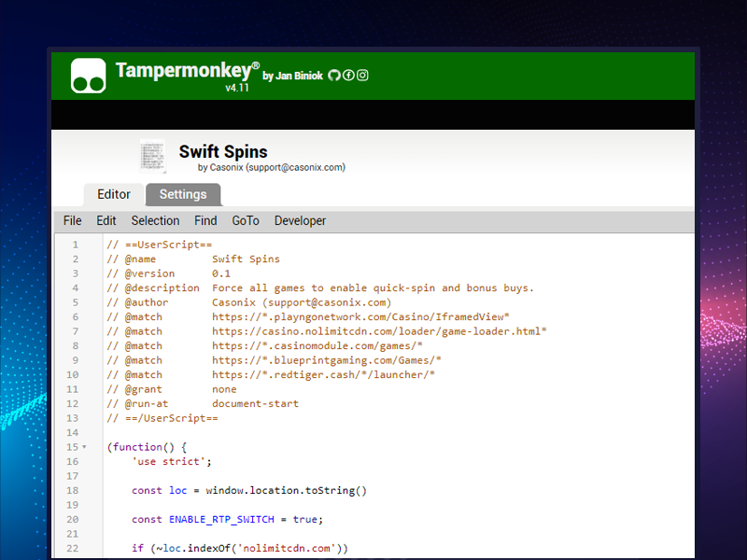Click the Swift Spins script icon
The width and height of the screenshot is (747, 560).
(x=152, y=156)
